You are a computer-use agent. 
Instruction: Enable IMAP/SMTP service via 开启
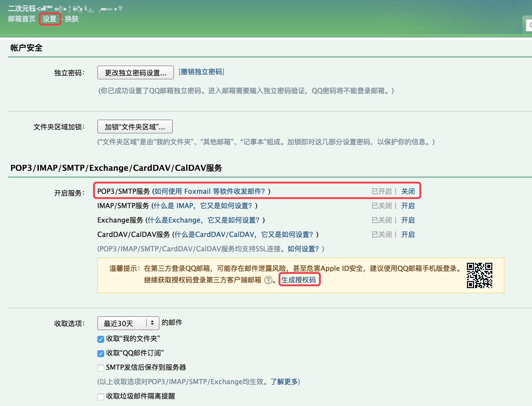(408, 206)
